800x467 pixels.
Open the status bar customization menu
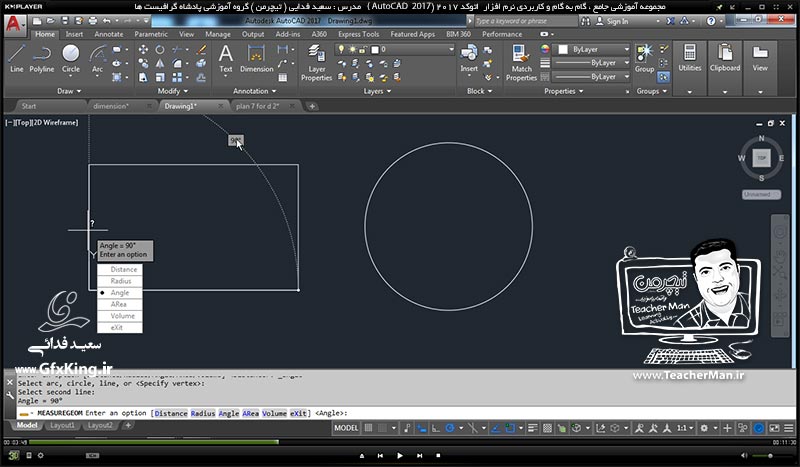click(x=789, y=428)
